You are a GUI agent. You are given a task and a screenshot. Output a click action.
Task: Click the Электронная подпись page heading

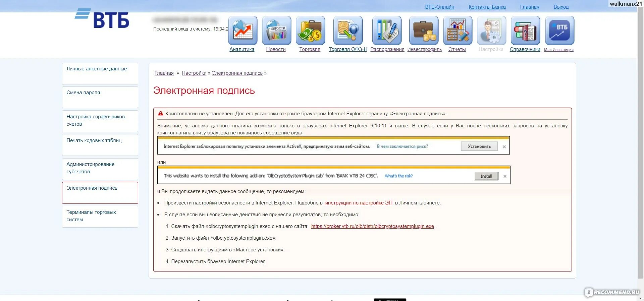point(204,91)
